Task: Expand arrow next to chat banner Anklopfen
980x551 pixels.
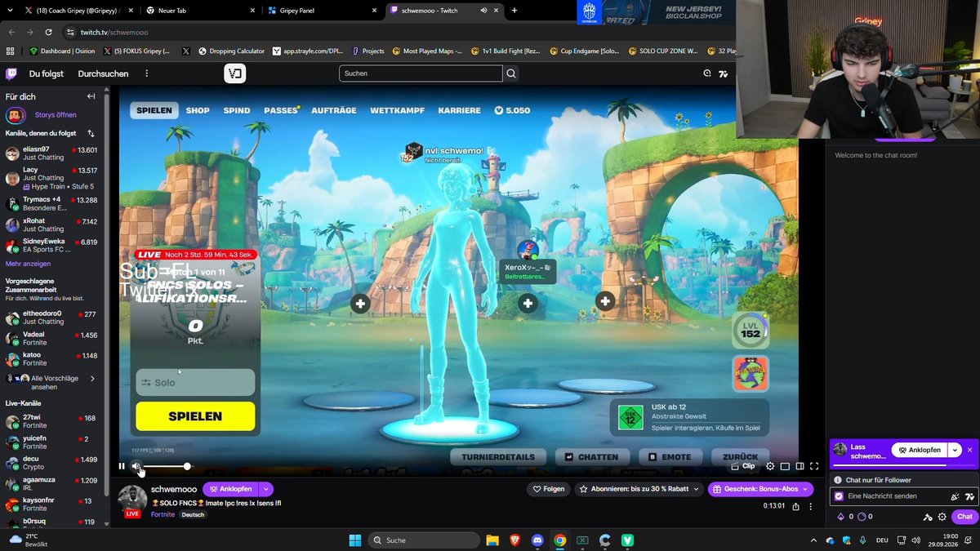Action: 955,450
